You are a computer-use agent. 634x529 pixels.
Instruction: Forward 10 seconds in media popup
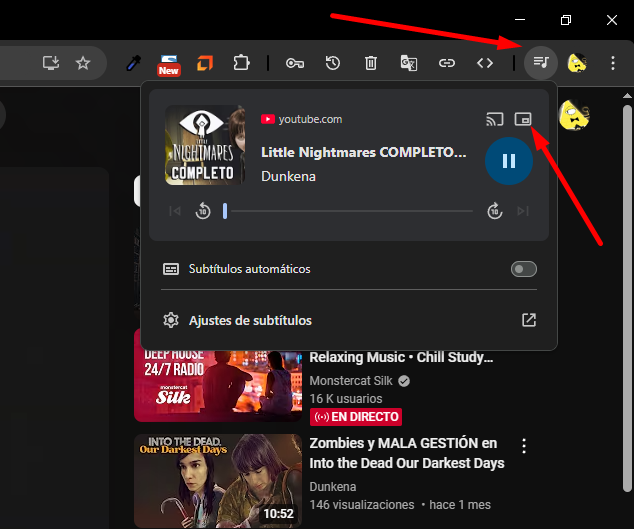(x=495, y=211)
